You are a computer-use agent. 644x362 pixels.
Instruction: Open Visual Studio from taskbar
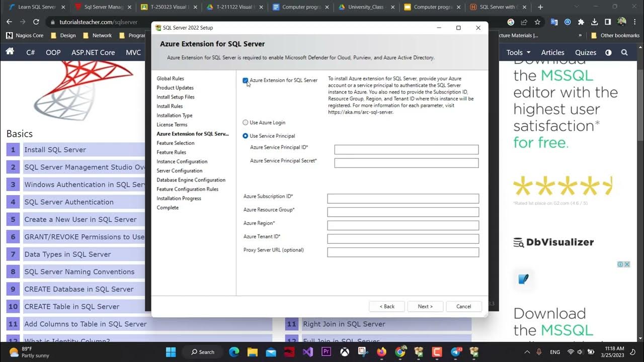coord(308,351)
